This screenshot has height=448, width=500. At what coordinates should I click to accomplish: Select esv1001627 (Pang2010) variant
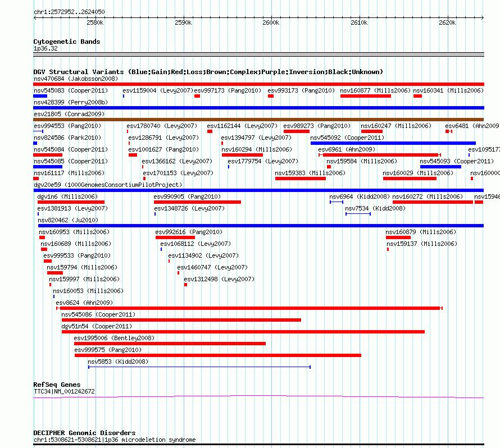click(x=133, y=155)
